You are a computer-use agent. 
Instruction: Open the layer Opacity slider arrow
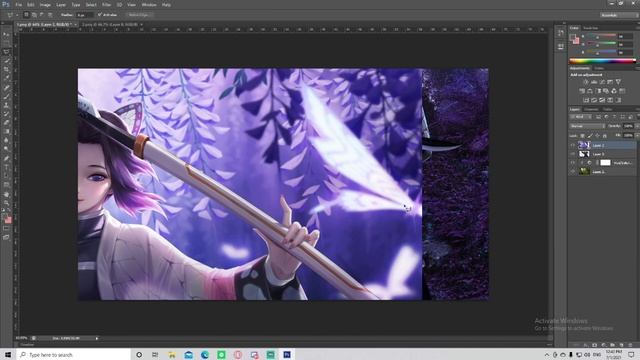(636, 126)
